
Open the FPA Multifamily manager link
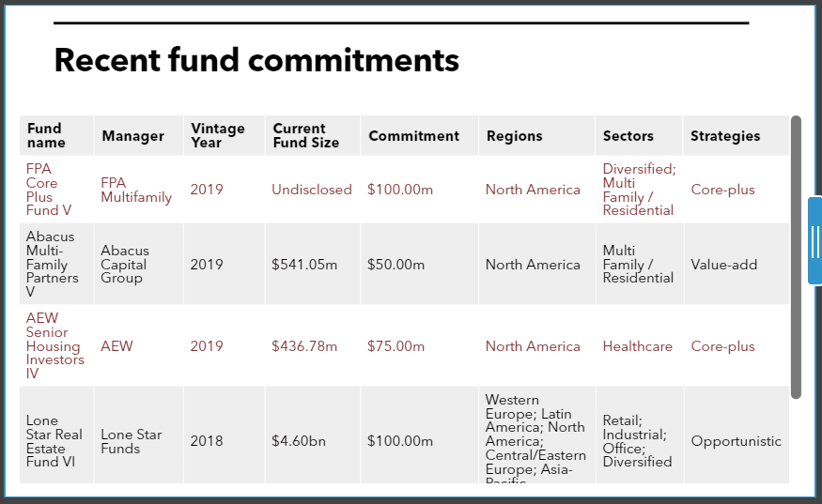pos(136,190)
